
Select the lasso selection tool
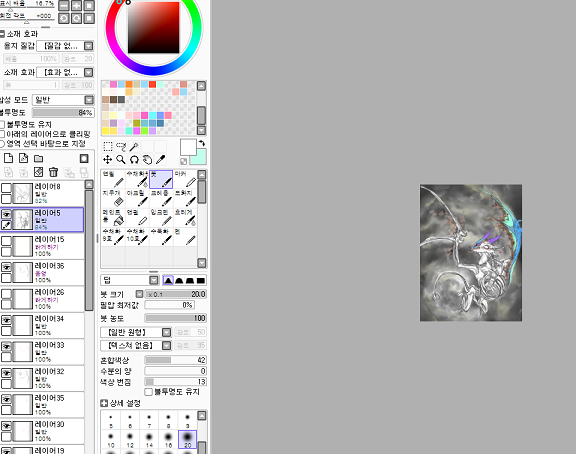[121, 147]
